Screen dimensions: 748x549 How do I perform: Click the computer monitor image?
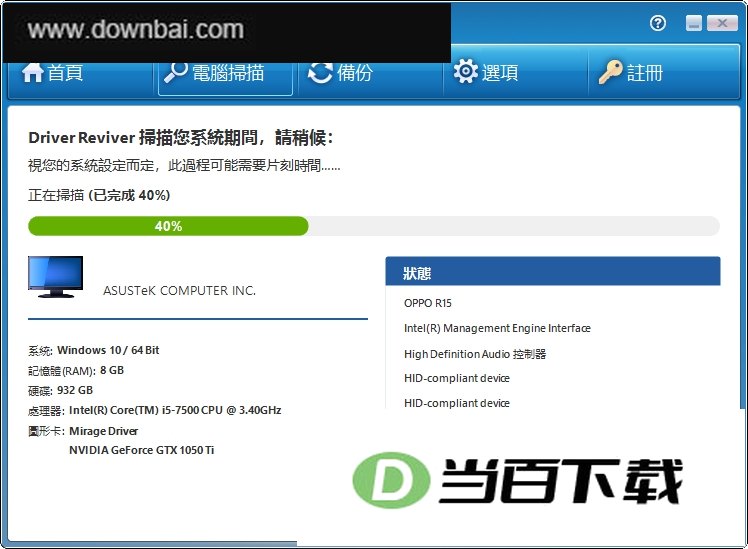[55, 277]
